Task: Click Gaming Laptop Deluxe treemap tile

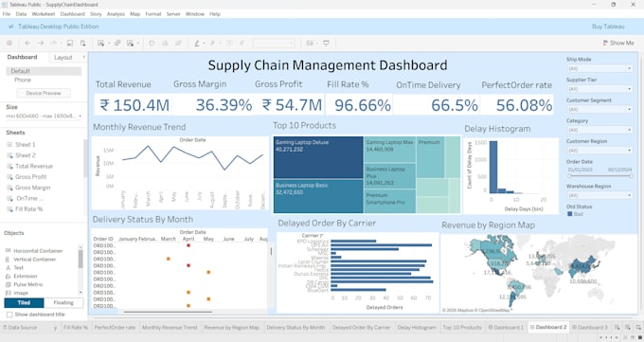Action: [x=318, y=157]
